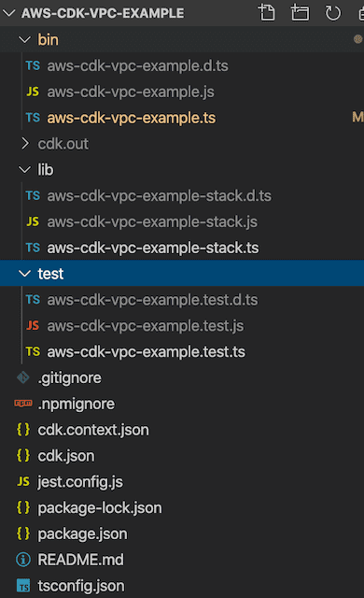Click the JS icon of jest.config.js
This screenshot has width=364, height=598.
click(x=23, y=481)
